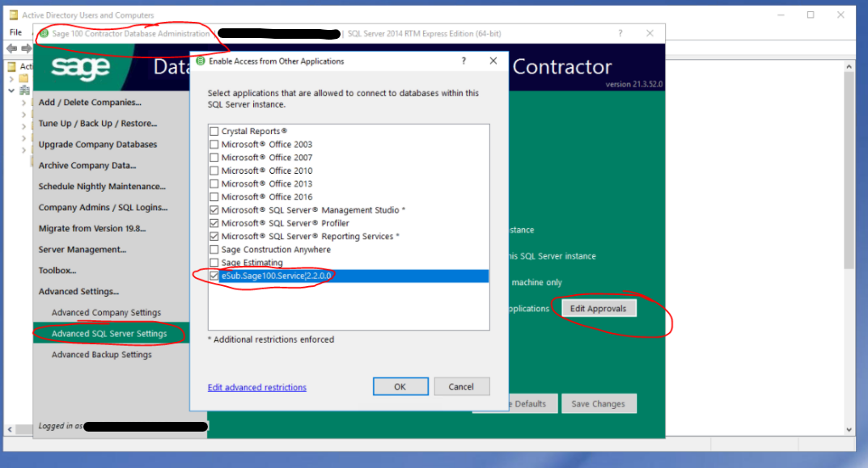Select Tune Up / Back Up / Restore
Image resolution: width=868 pixels, height=468 pixels.
[97, 124]
